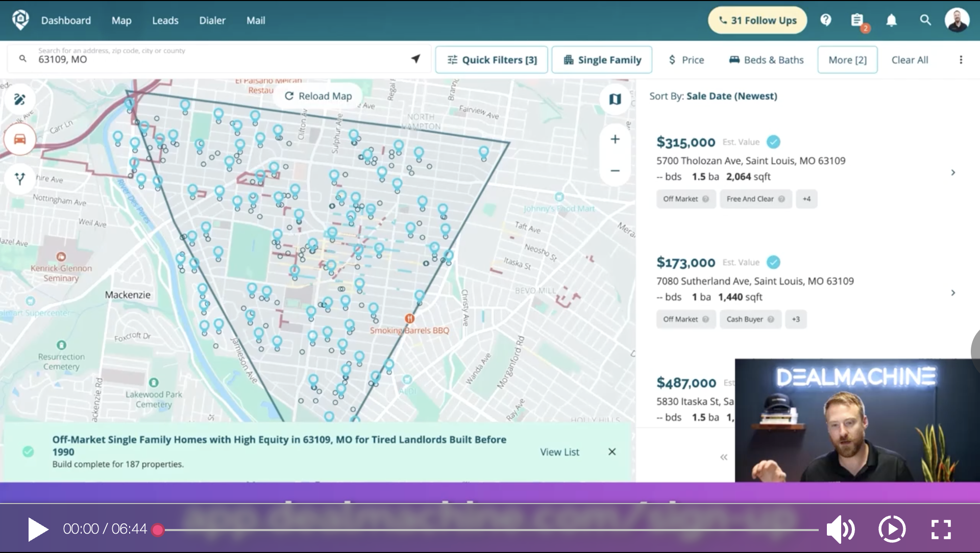The image size is (980, 553).
Task: Open tasks clipboard icon with badge
Action: tap(857, 20)
